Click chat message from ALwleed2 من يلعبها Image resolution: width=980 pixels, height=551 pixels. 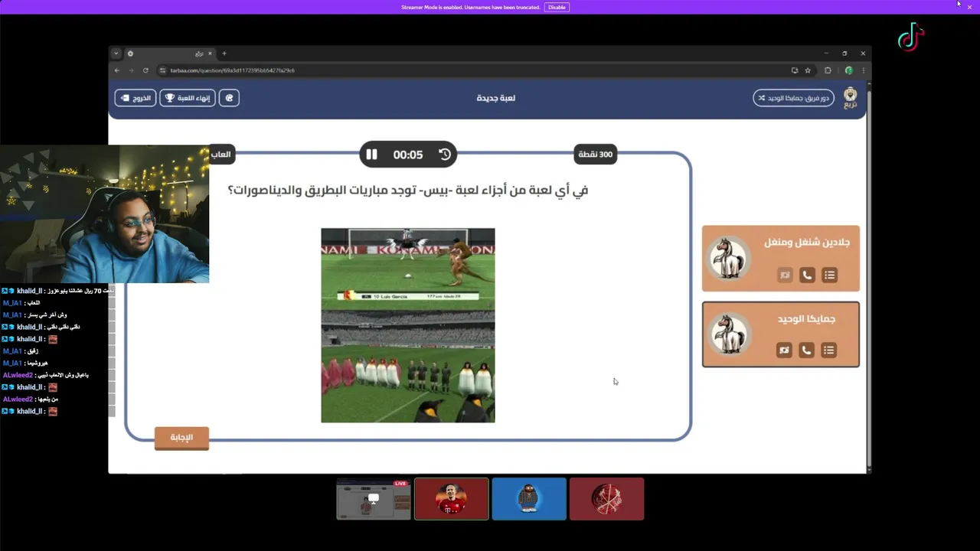coord(29,399)
